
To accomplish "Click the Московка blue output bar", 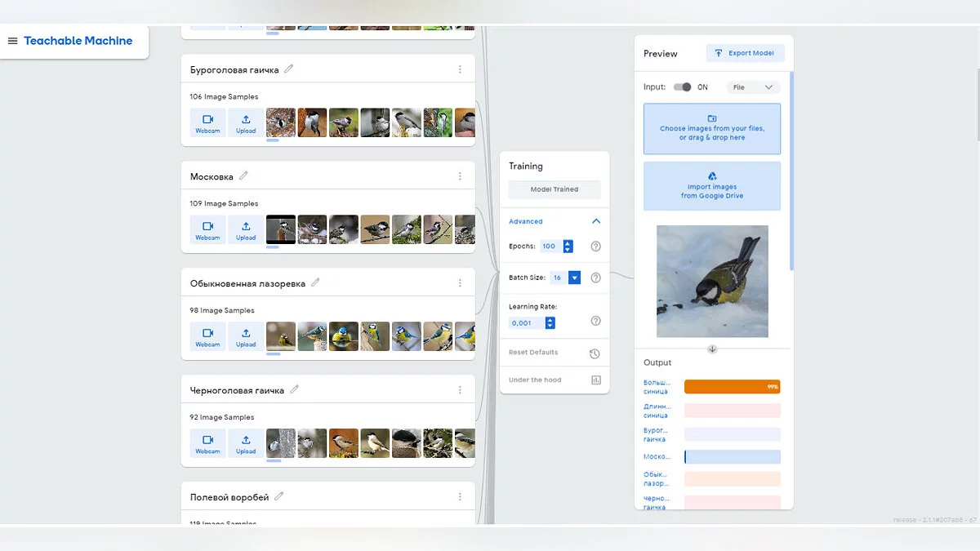I will click(x=733, y=457).
